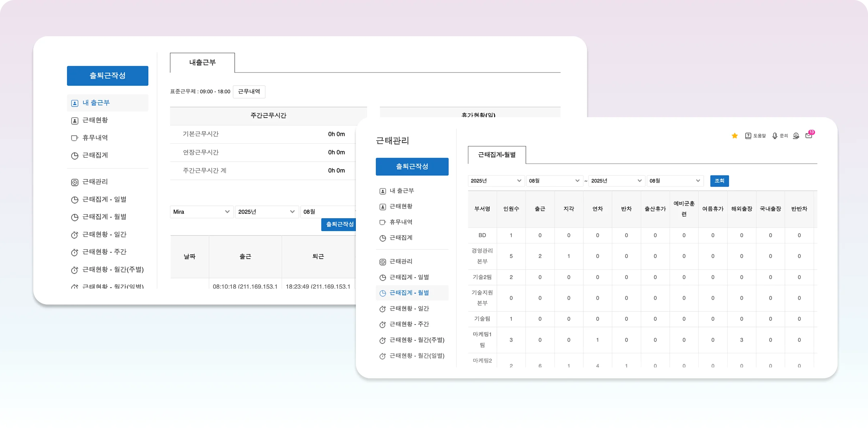868x434 pixels.
Task: Select the 내출근부 tab
Action: (202, 63)
